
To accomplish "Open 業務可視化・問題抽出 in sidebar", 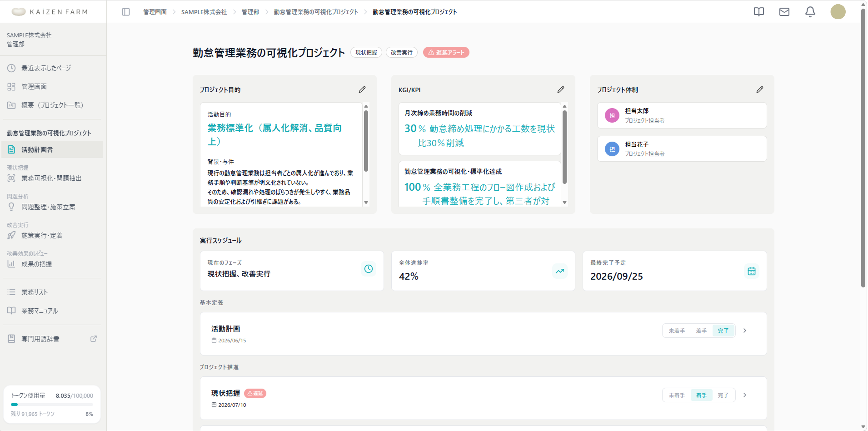I will [52, 178].
